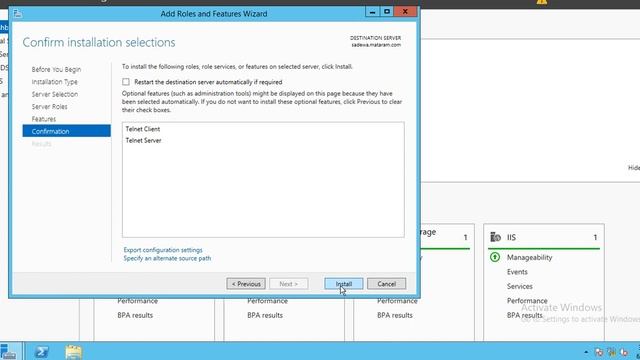Screen dimensions: 640x360
Task: Select the Confirmation step in the sidebar
Action: [67, 131]
